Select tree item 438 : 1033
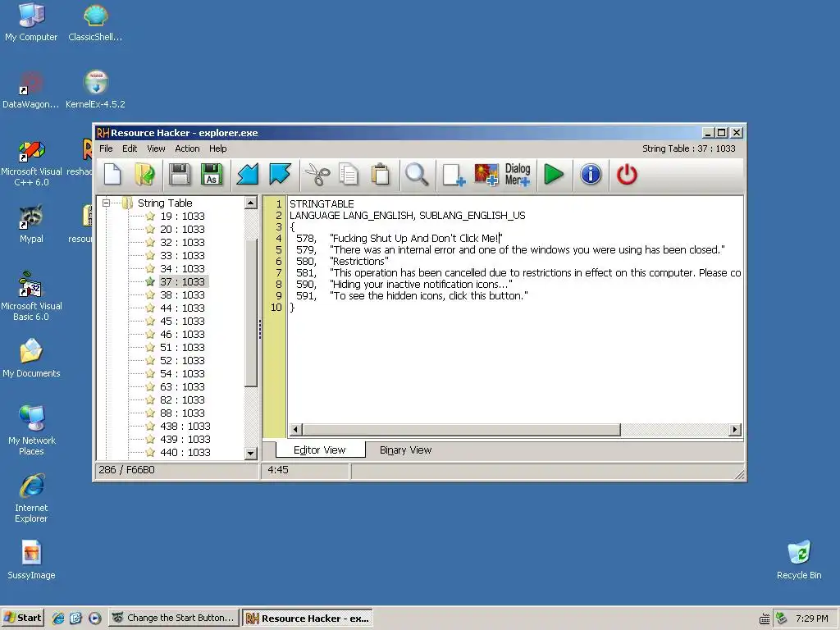 click(x=185, y=427)
